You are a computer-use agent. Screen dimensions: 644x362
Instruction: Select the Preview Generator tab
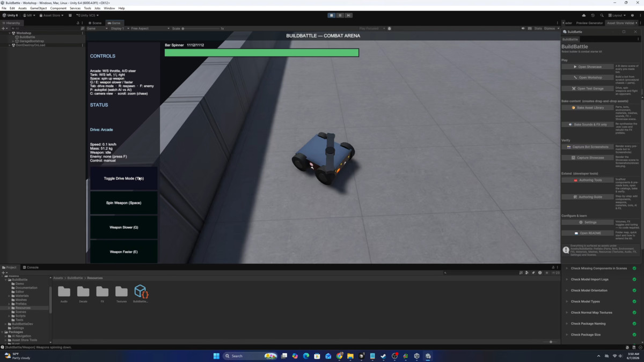coord(589,23)
